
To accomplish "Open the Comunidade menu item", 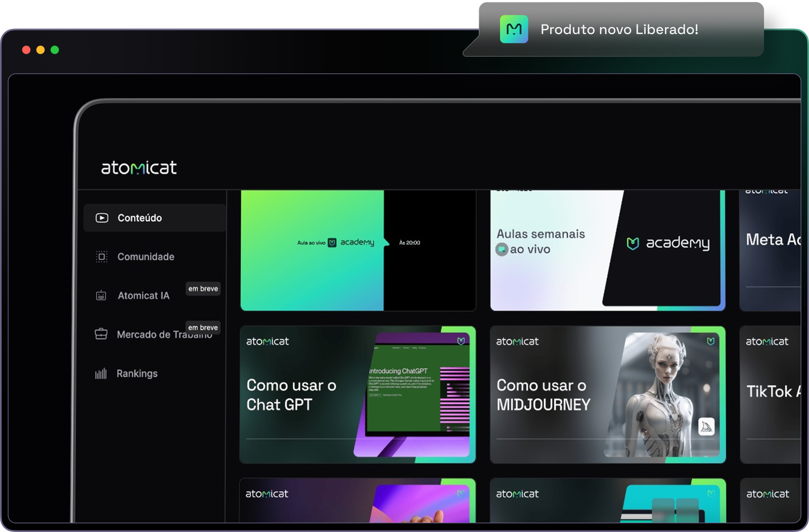I will click(x=146, y=257).
